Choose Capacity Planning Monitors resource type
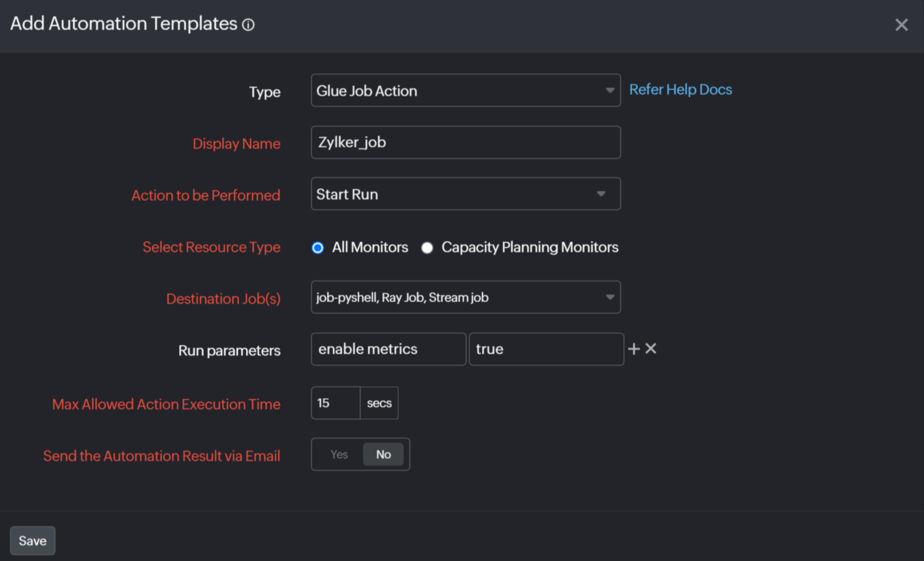This screenshot has height=561, width=924. (x=427, y=248)
